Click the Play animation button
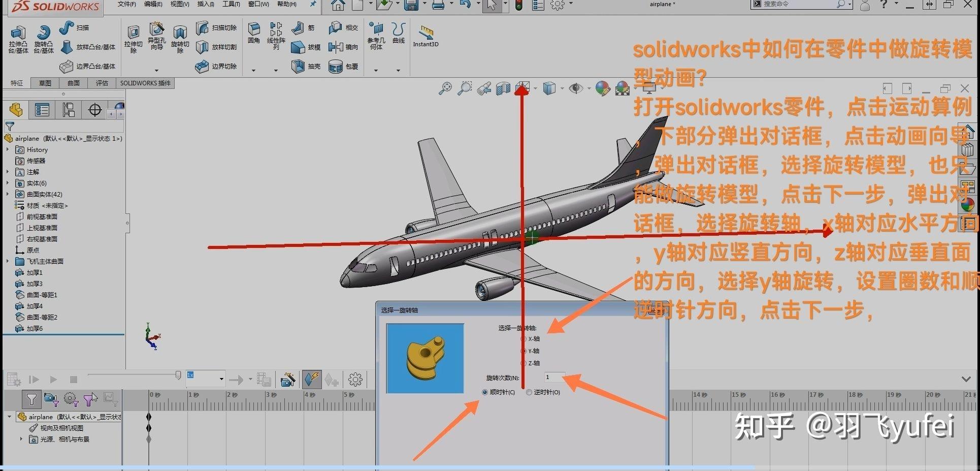 [53, 379]
